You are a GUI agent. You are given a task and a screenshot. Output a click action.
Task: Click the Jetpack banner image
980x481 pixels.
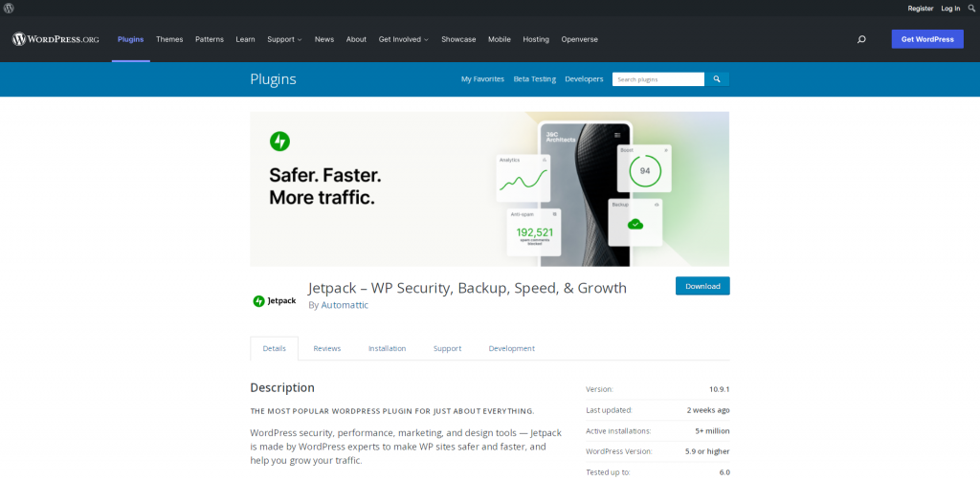point(489,188)
